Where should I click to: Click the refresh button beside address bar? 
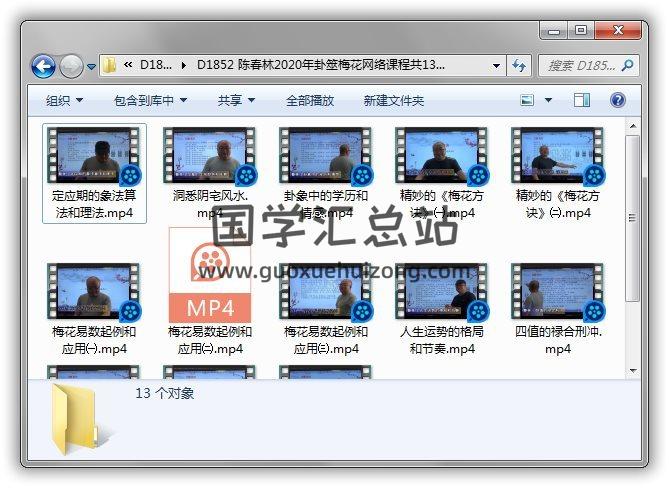[519, 66]
